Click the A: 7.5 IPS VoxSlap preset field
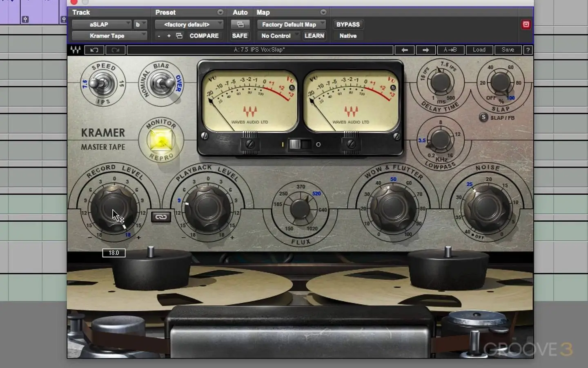Image resolution: width=588 pixels, height=368 pixels. pos(260,50)
